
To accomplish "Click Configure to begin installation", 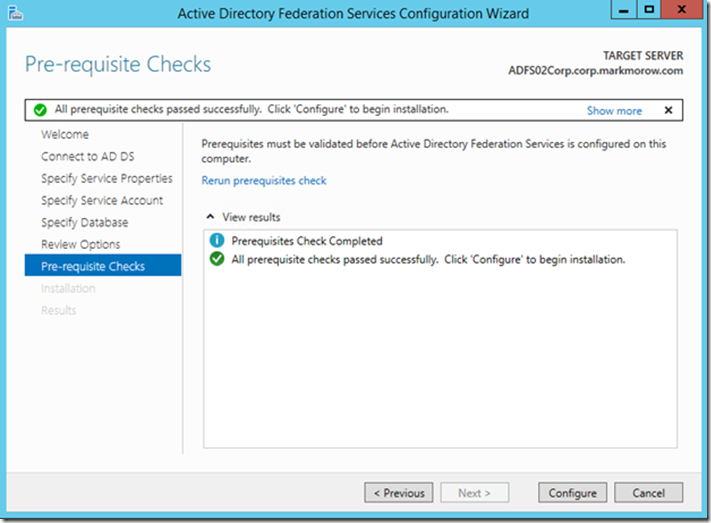I will pyautogui.click(x=572, y=493).
